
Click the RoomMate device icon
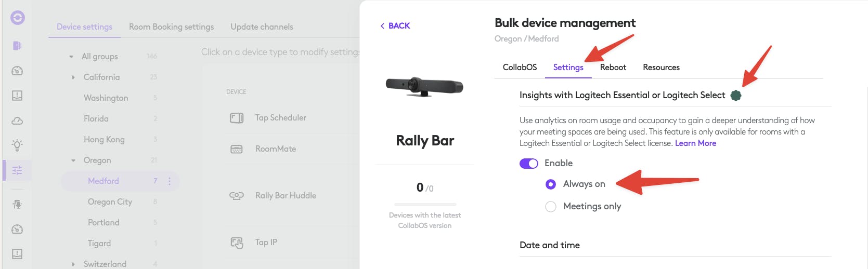coord(237,149)
